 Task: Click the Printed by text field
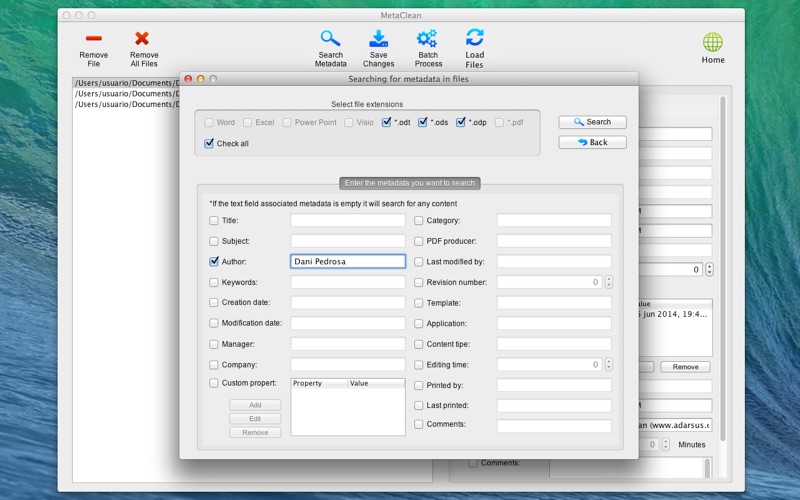(554, 385)
